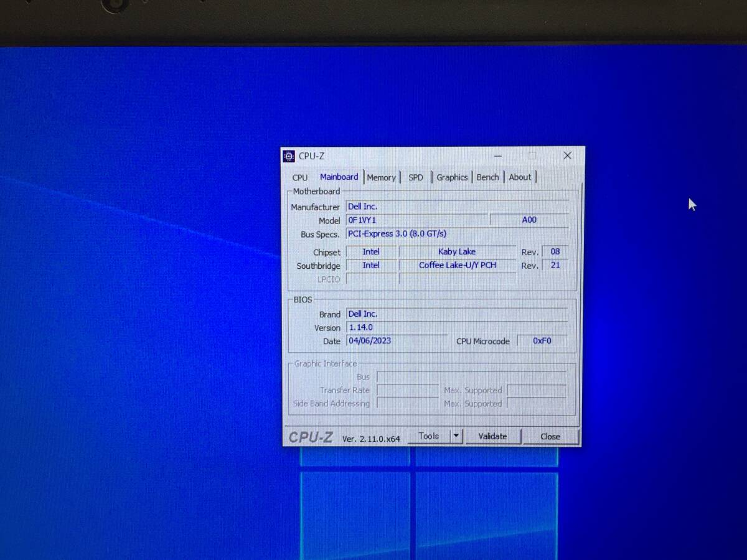Click the CPU Microcode value 0xF0
This screenshot has width=747, height=560.
(542, 341)
